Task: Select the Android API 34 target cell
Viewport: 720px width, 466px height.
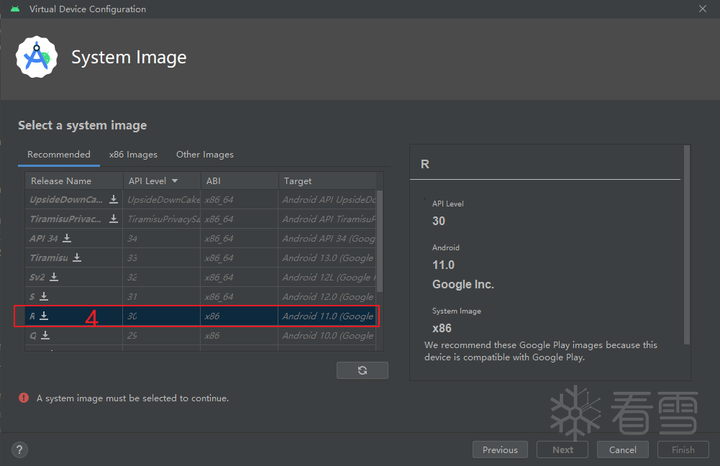Action: [328, 238]
